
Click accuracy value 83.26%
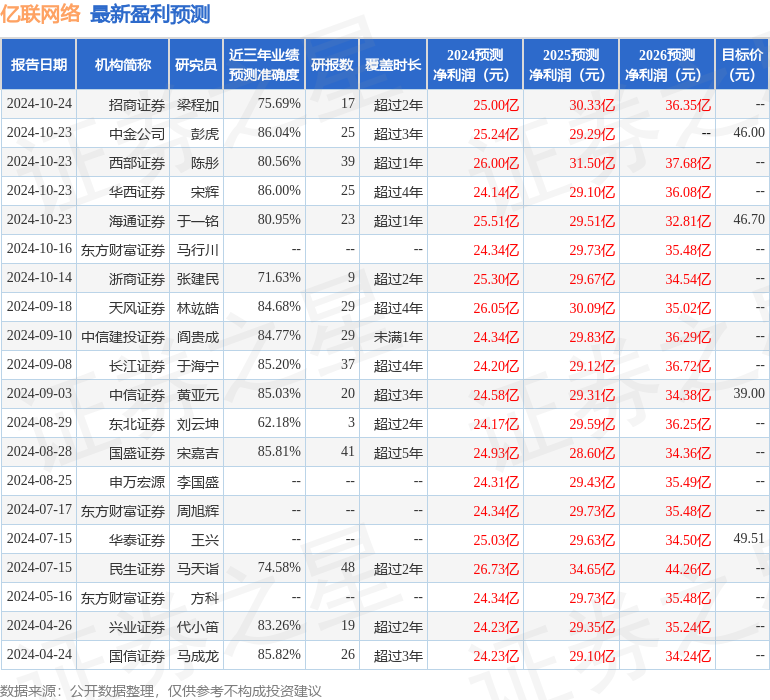pos(279,625)
